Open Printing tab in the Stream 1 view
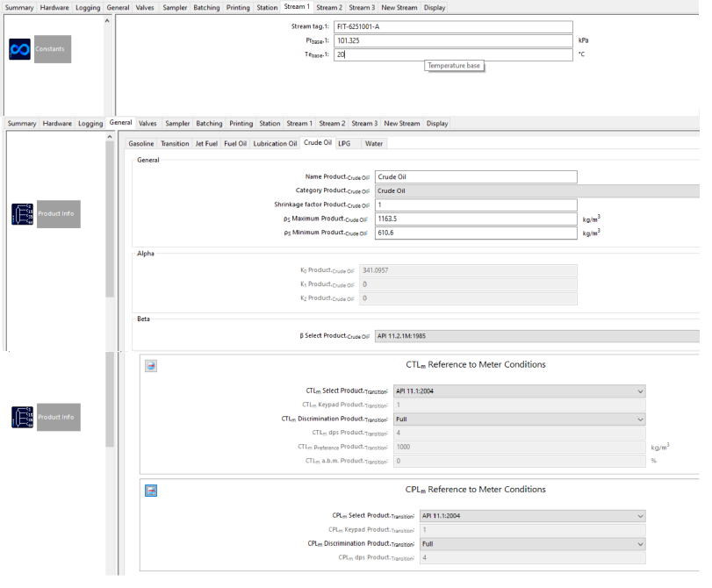 click(x=238, y=8)
